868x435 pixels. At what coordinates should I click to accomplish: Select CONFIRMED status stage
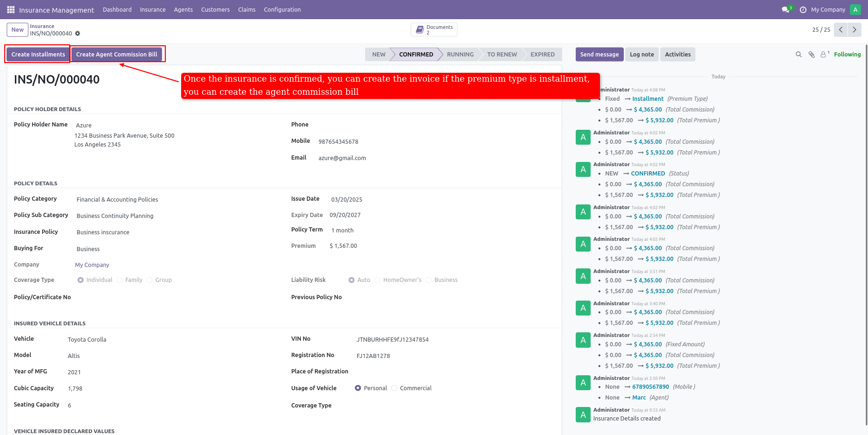416,54
